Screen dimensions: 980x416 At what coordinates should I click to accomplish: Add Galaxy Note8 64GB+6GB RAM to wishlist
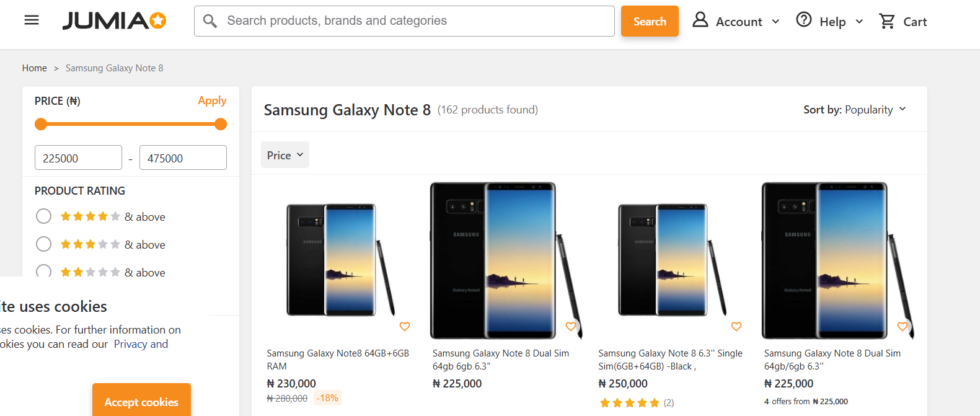click(405, 327)
